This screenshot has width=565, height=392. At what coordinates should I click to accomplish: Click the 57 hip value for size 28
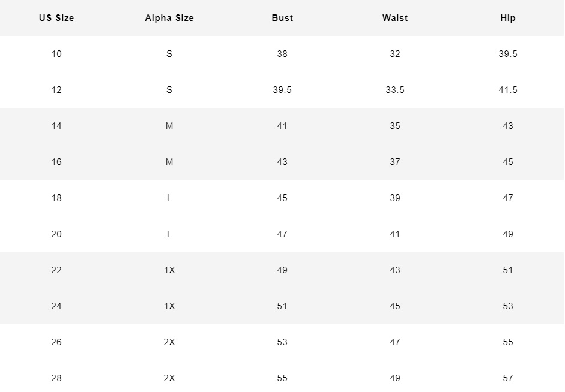pyautogui.click(x=508, y=378)
